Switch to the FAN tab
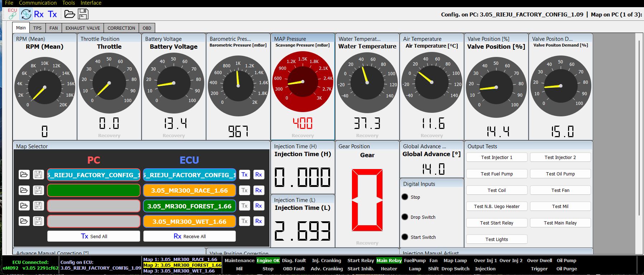 point(53,28)
